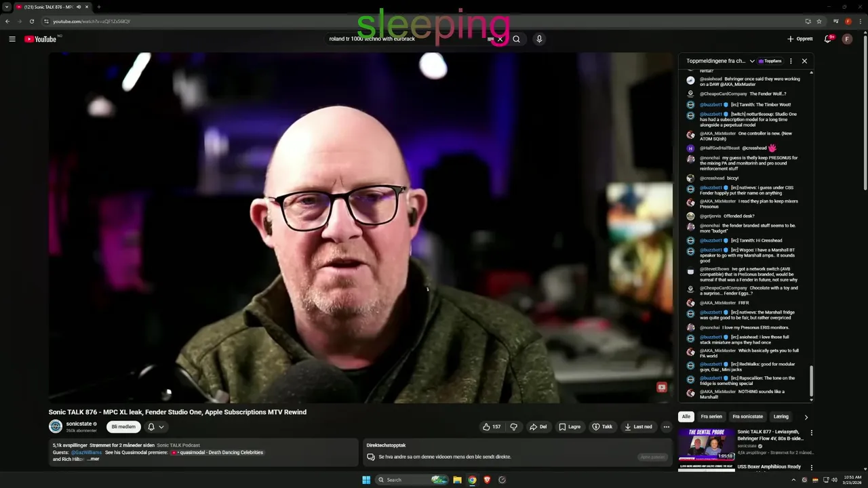Screen dimensions: 868x488
Task: Open the account avatar menu
Action: (x=847, y=39)
